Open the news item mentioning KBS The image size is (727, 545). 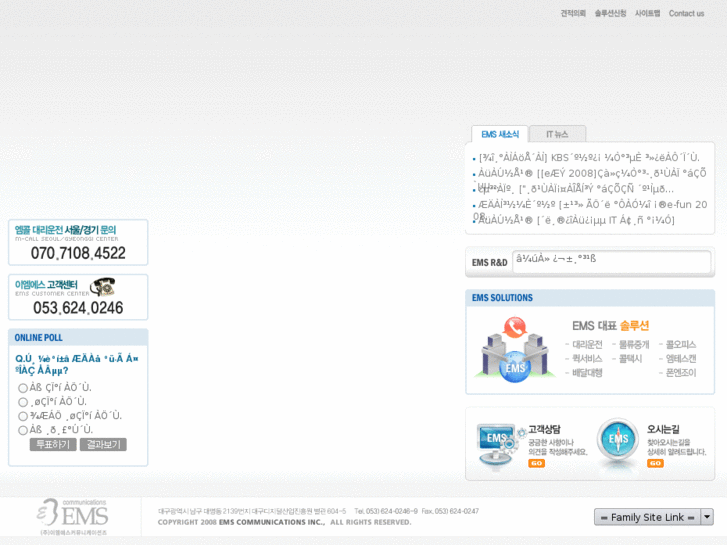(589, 158)
